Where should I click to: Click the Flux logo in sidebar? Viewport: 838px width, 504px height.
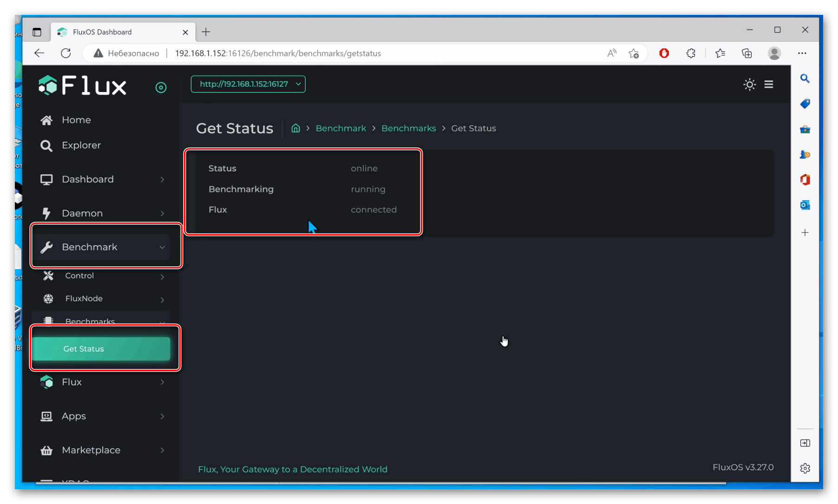[82, 85]
